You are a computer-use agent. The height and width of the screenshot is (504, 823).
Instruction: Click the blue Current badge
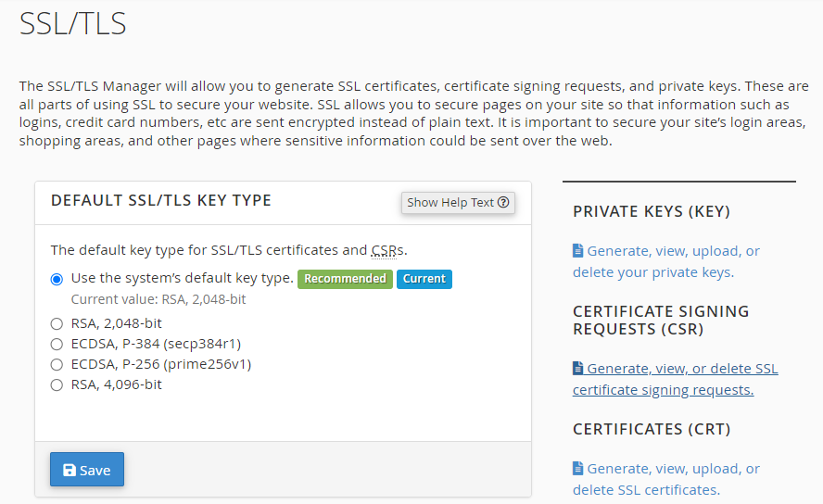424,279
